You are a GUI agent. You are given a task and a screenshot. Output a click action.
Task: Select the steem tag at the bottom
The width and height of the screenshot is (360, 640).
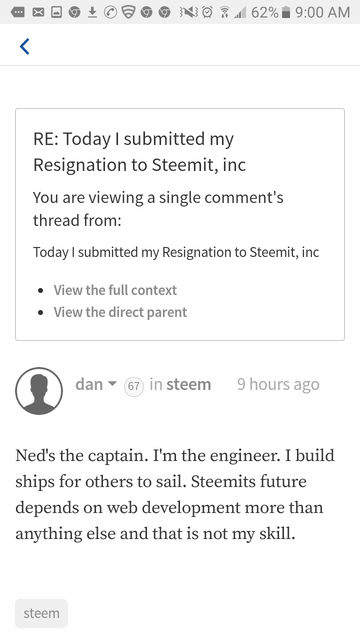[41, 613]
